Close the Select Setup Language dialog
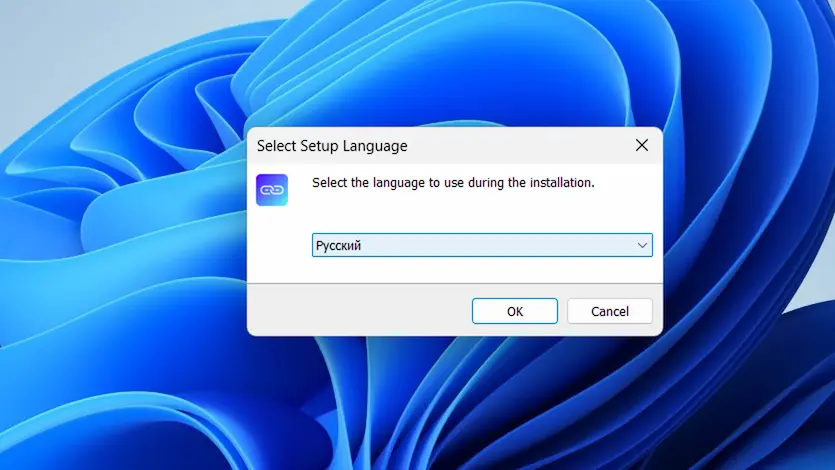The width and height of the screenshot is (835, 470). coord(642,145)
